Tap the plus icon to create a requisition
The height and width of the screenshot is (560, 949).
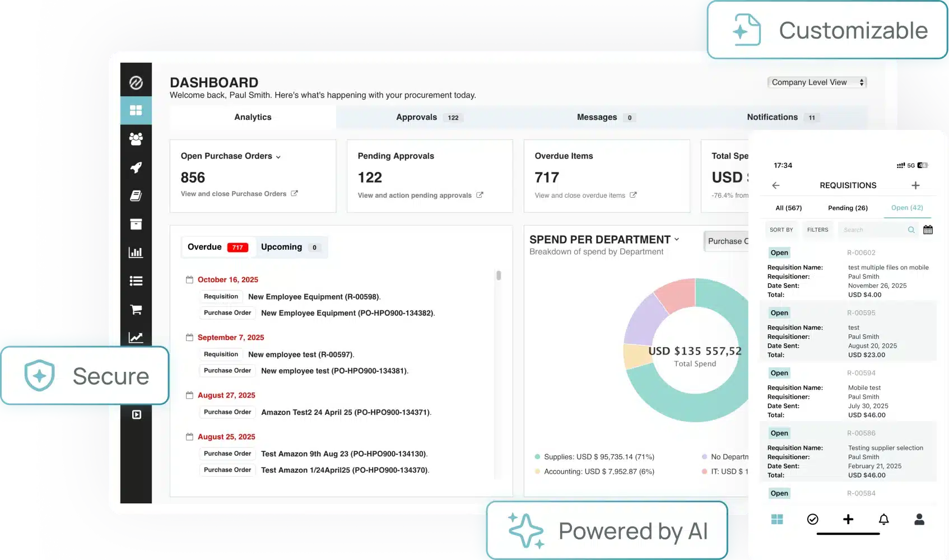coord(917,185)
